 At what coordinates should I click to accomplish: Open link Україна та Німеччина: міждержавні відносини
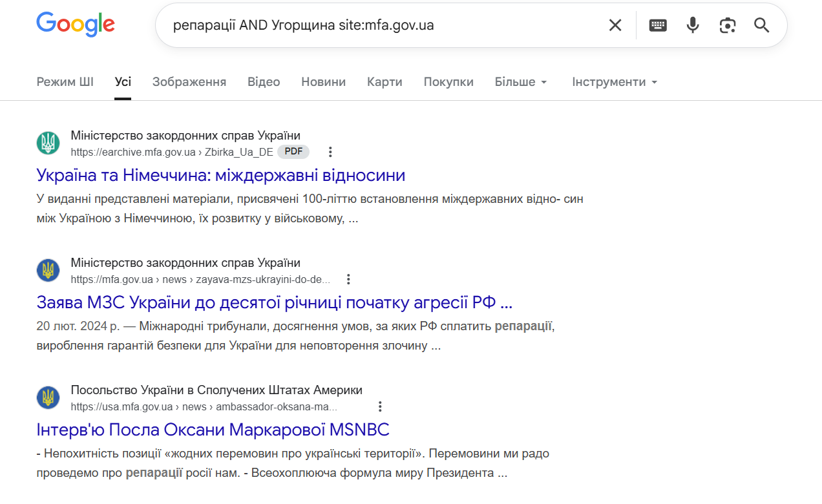(220, 175)
